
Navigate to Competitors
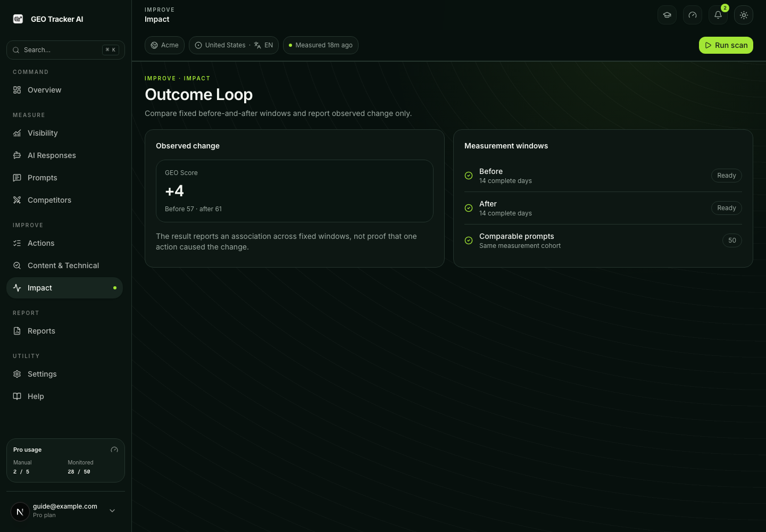(64, 200)
